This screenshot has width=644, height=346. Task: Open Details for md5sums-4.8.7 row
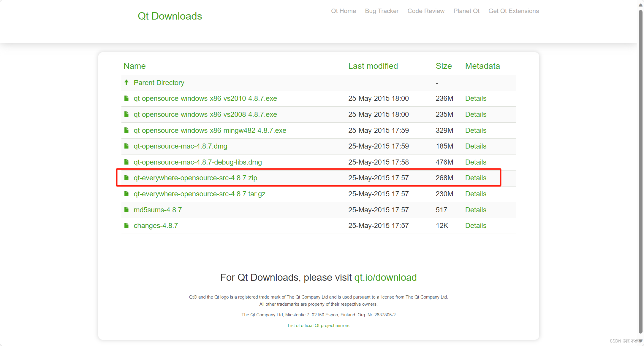476,210
